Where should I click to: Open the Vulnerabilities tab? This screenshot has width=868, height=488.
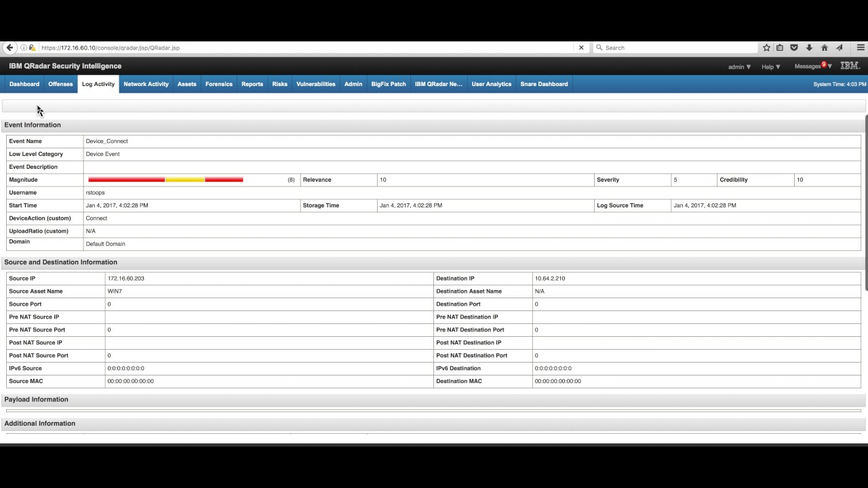(316, 84)
